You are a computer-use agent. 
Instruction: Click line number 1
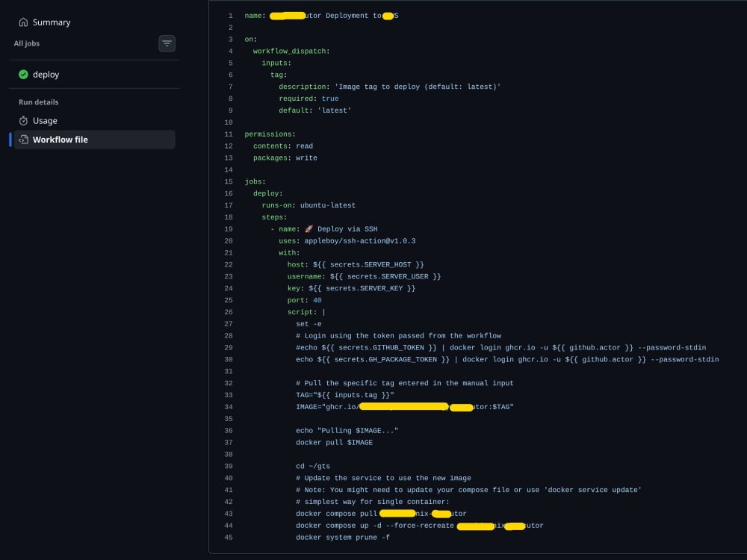(x=231, y=16)
